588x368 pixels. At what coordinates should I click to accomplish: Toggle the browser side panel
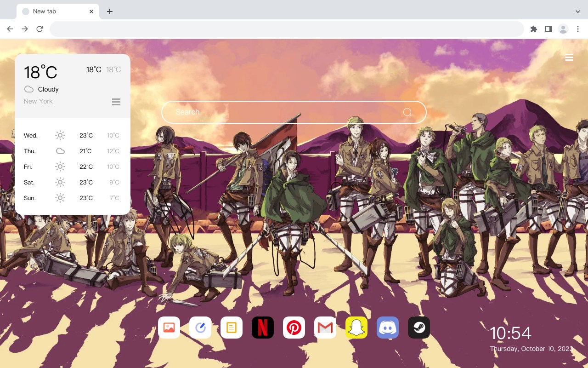548,29
